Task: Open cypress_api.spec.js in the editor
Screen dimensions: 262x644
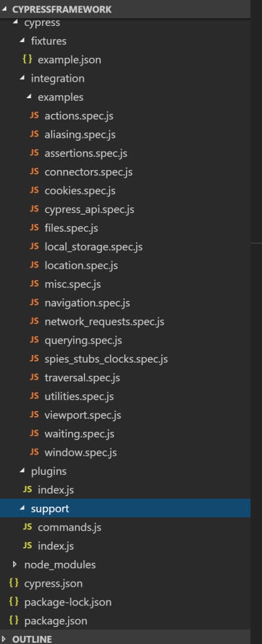Action: coord(89,210)
